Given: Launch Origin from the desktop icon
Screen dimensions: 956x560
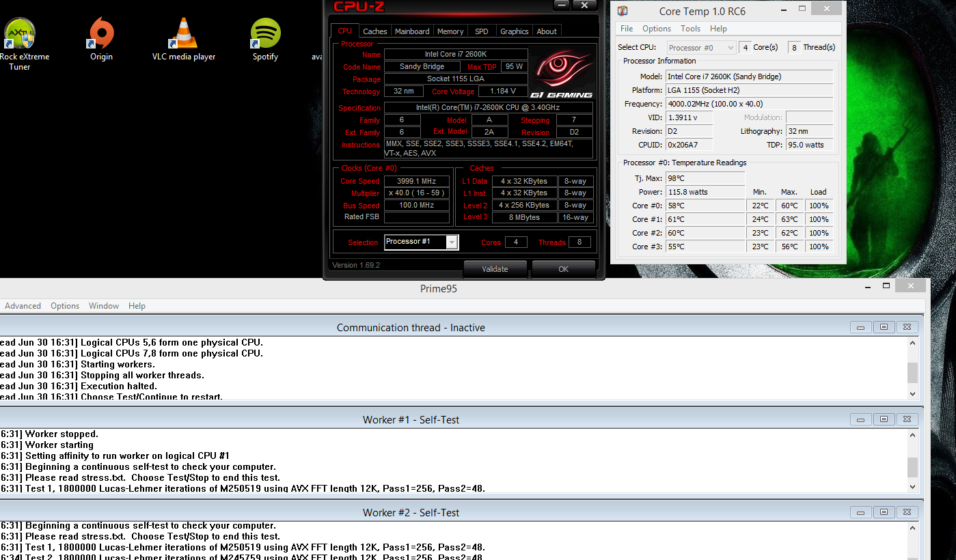Looking at the screenshot, I should coord(102,40).
